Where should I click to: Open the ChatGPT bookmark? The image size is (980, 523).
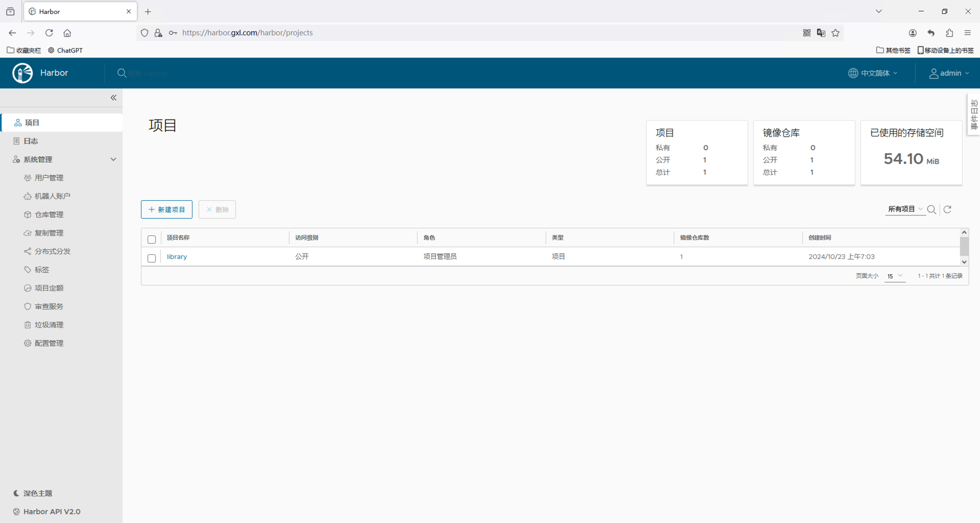[x=65, y=50]
